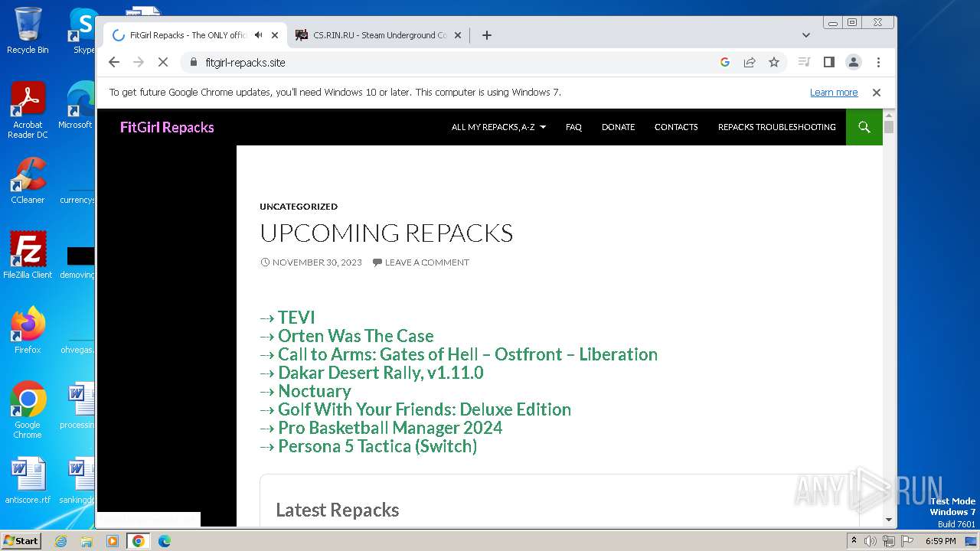Open a new browser tab
The height and width of the screenshot is (551, 980).
click(x=486, y=35)
